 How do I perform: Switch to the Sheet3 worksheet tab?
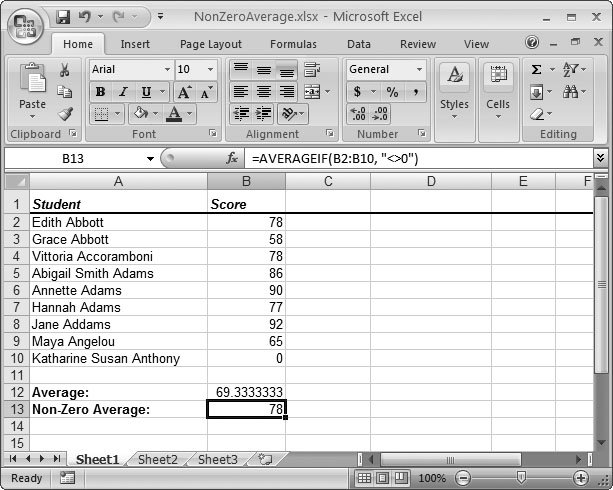(x=218, y=459)
